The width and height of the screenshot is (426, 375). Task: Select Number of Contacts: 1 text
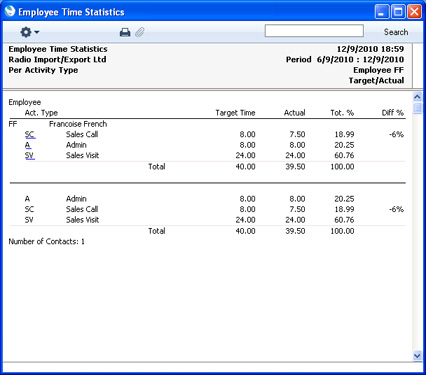pos(46,242)
